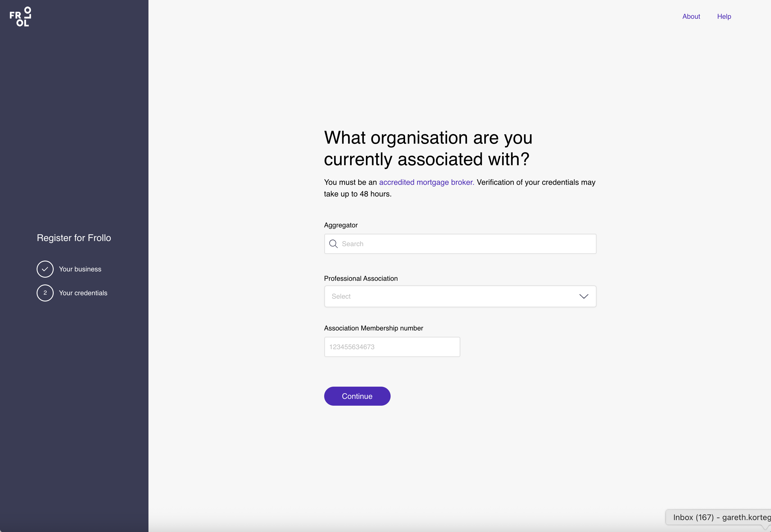Open the Professional Association select box

click(x=453, y=296)
